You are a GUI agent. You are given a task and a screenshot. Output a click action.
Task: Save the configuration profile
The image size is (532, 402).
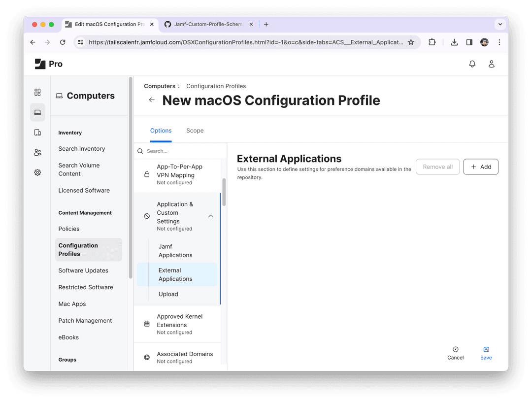[x=486, y=353]
